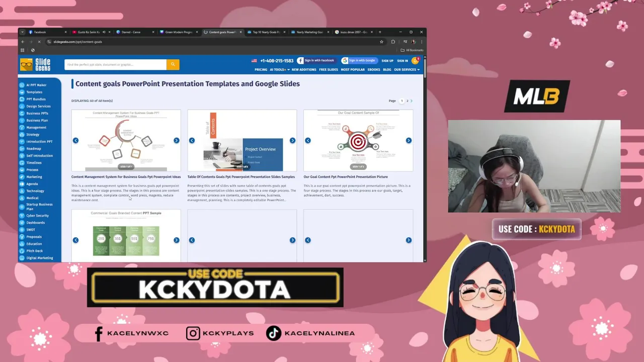Open Chrome's three-dot menu
The width and height of the screenshot is (644, 362).
point(421,42)
